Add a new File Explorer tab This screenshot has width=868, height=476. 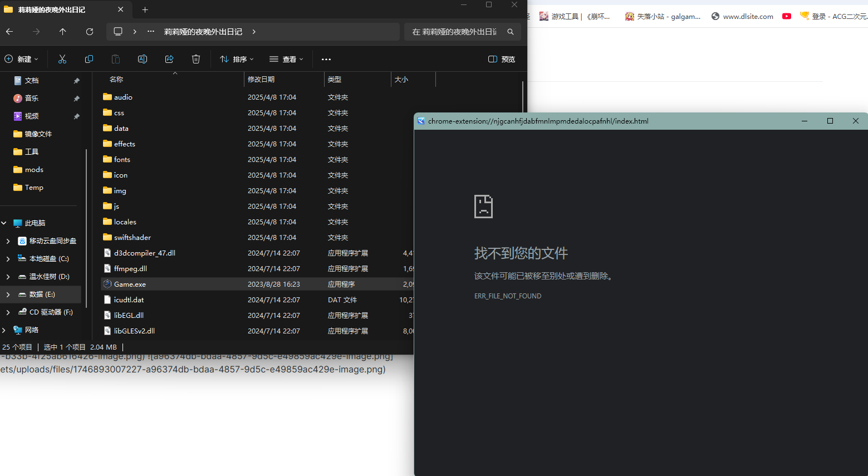coord(145,9)
